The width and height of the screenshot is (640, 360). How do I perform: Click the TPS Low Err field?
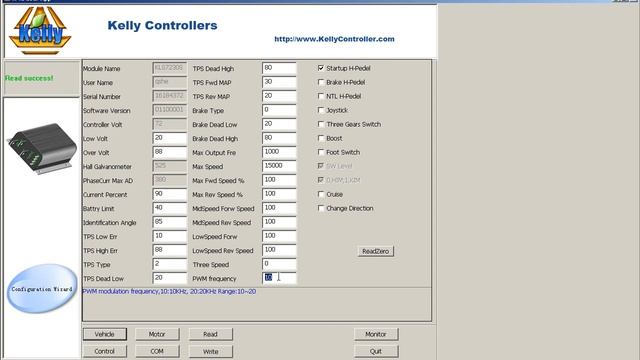coord(170,236)
